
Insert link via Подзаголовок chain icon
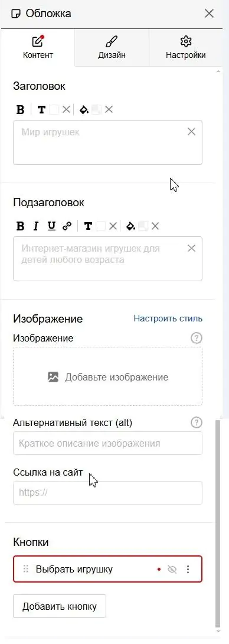pyautogui.click(x=67, y=226)
